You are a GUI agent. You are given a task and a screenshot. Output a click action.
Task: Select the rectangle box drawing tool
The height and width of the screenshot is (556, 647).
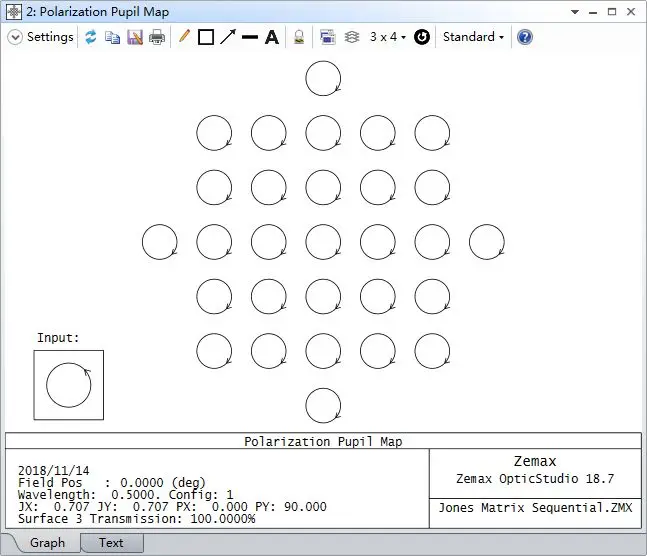point(206,37)
